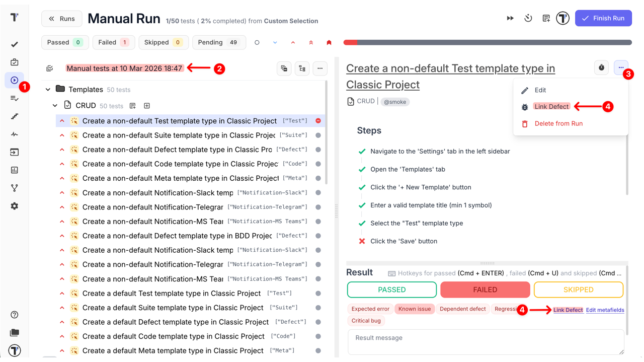Toggle the Pending filter with count 49
644x362 pixels.
pyautogui.click(x=219, y=42)
